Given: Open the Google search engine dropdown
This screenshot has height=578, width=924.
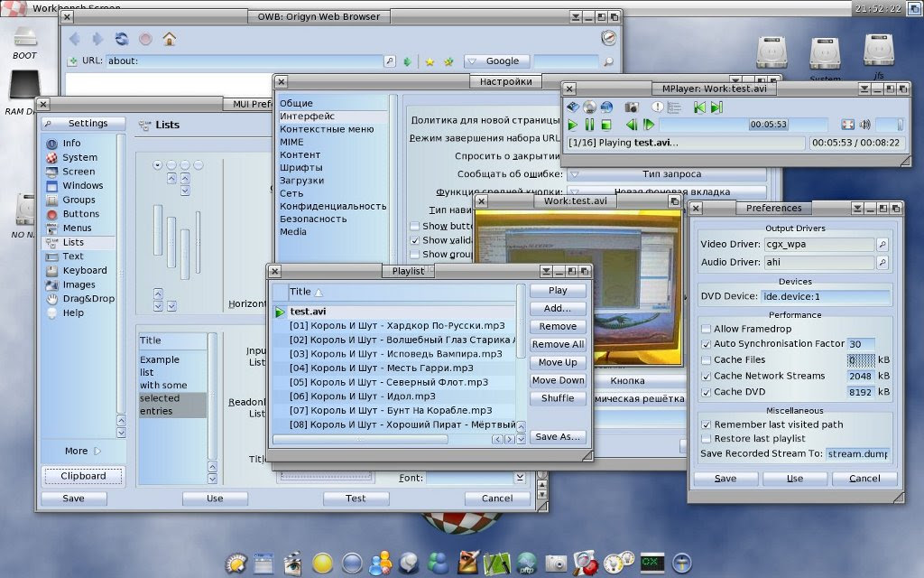Looking at the screenshot, I should [x=497, y=61].
